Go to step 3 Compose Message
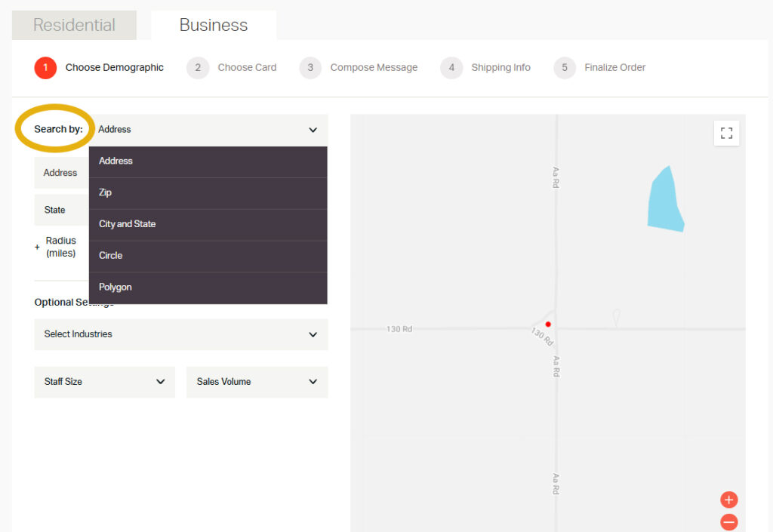Screen dimensions: 773x532 point(359,67)
